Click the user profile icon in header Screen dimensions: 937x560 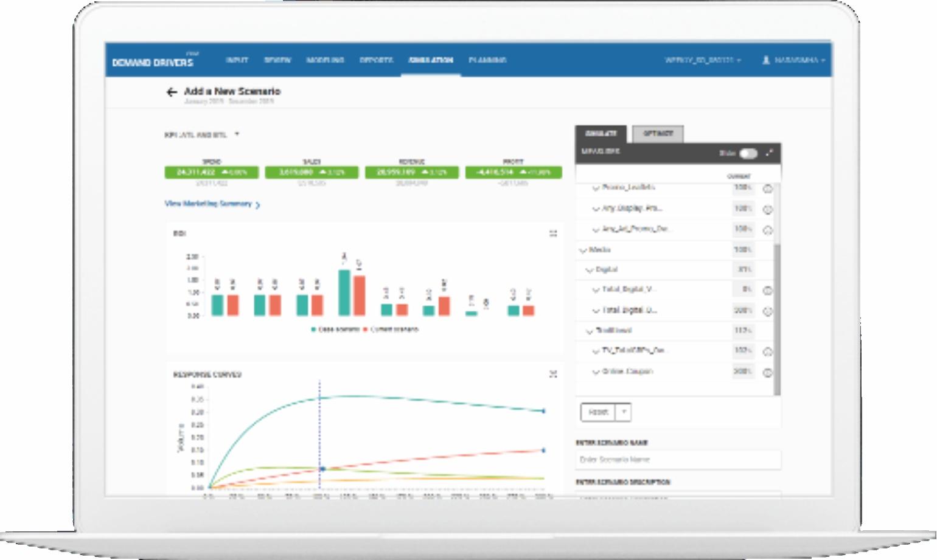point(766,60)
